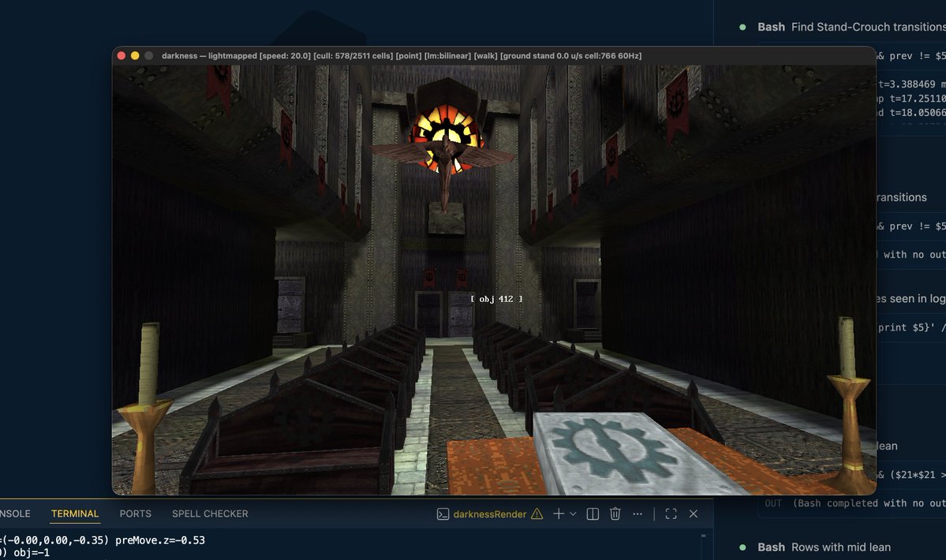Click the left golden candlestick in viewport
The height and width of the screenshot is (560, 946).
[x=145, y=408]
